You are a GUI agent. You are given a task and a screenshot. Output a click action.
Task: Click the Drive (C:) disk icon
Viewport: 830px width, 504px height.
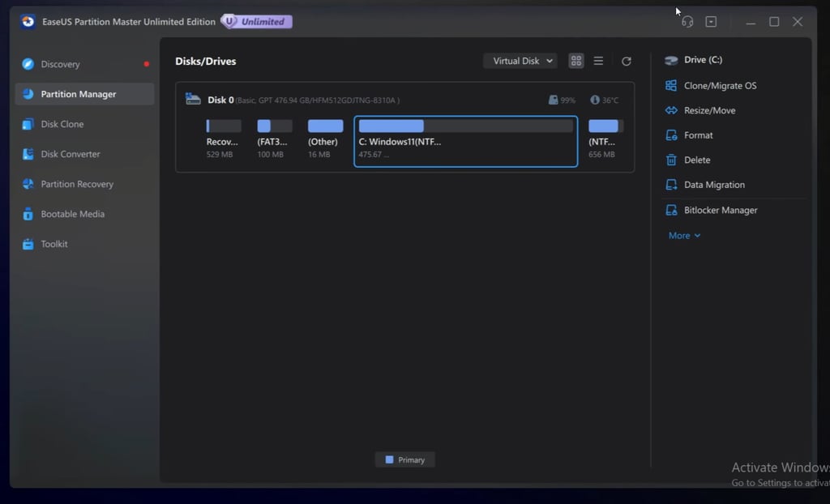tap(671, 60)
